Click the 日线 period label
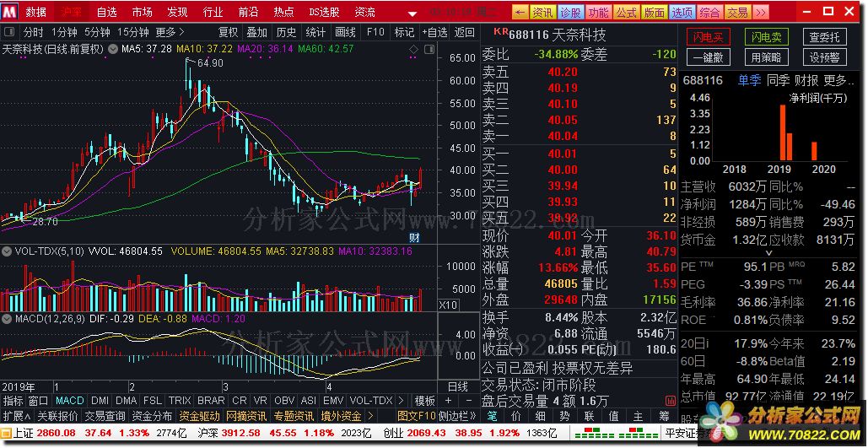 pos(457,386)
